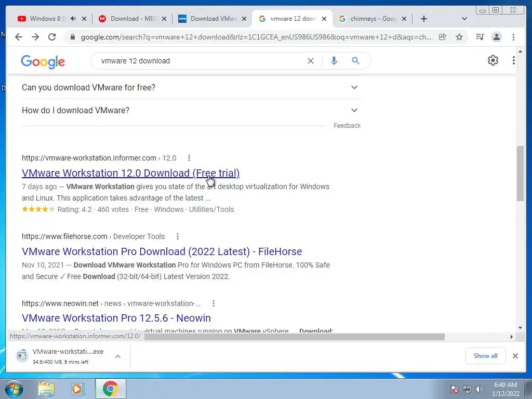The height and width of the screenshot is (399, 532).
Task: Mute the Windows 8 YouTube tab
Action: coord(73,19)
